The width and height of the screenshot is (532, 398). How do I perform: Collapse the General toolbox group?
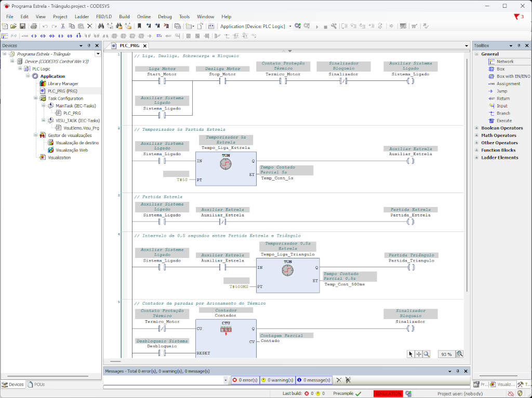pos(476,54)
